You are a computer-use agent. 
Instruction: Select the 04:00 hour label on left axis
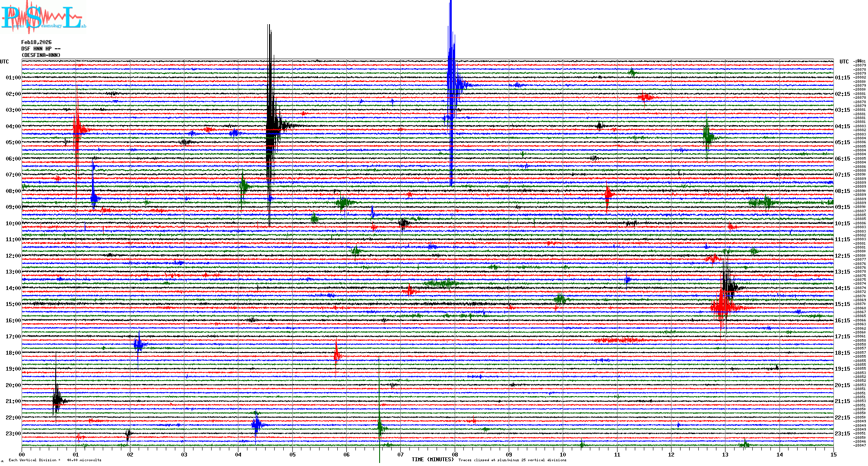coord(13,126)
